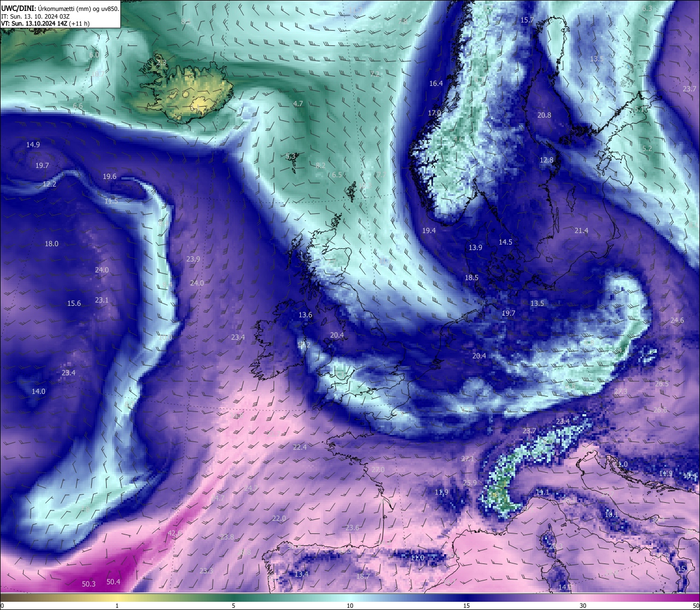The height and width of the screenshot is (610, 700).
Task: Click the 13.4 value over Spain
Action: click(301, 574)
